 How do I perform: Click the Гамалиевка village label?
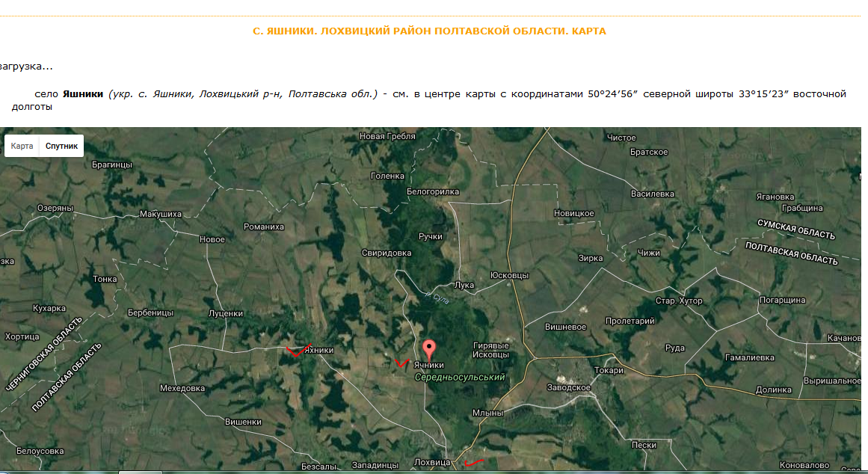tap(750, 357)
